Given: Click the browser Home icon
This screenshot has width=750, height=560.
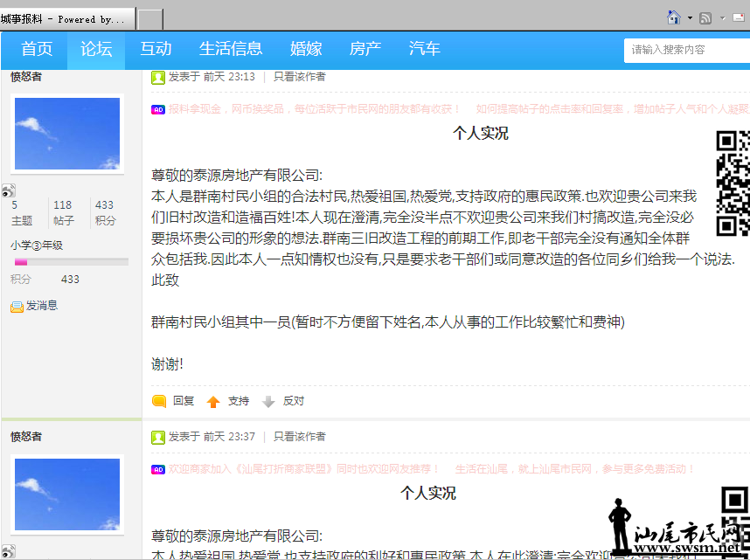Looking at the screenshot, I should click(x=673, y=17).
